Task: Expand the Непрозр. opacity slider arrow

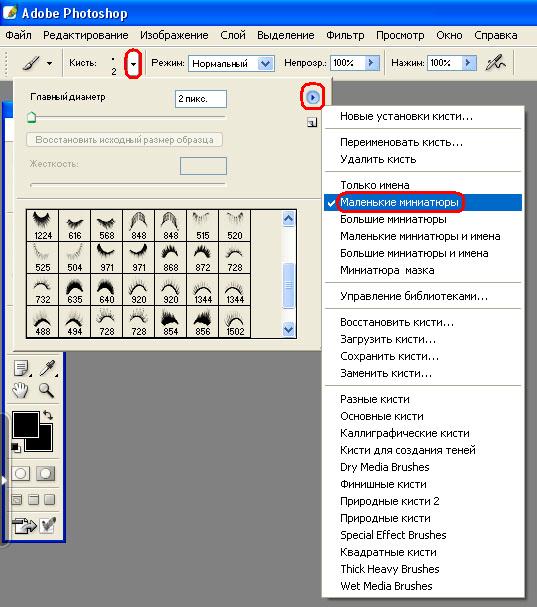Action: (371, 63)
